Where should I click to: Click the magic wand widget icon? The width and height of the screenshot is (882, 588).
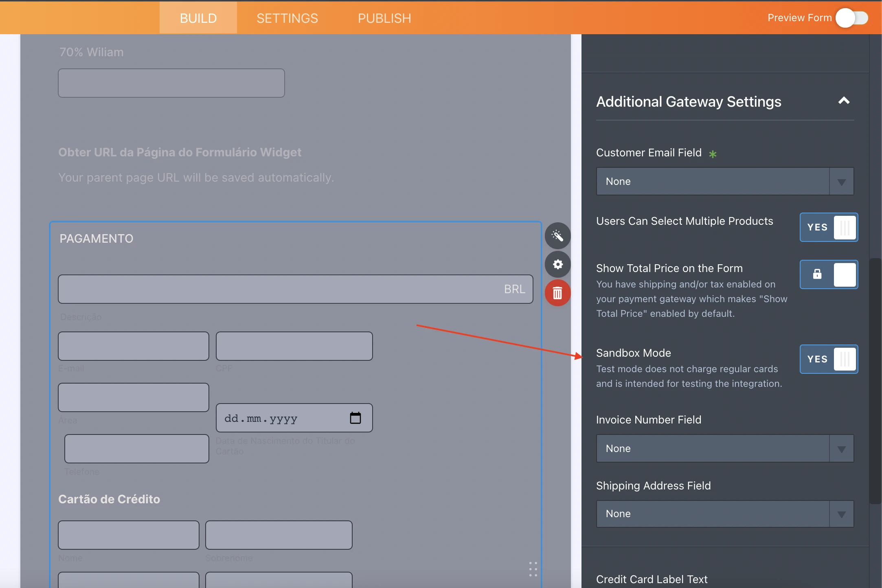(557, 236)
